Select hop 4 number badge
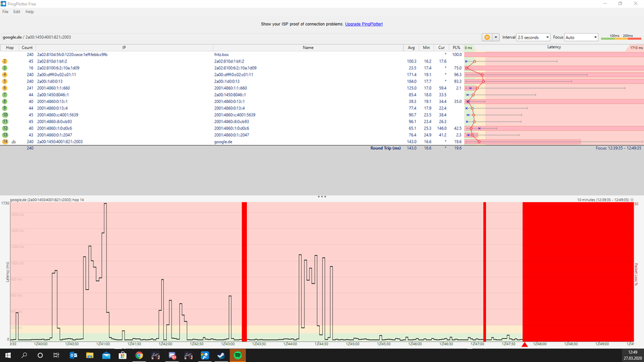This screenshot has height=362, width=644. pyautogui.click(x=5, y=75)
